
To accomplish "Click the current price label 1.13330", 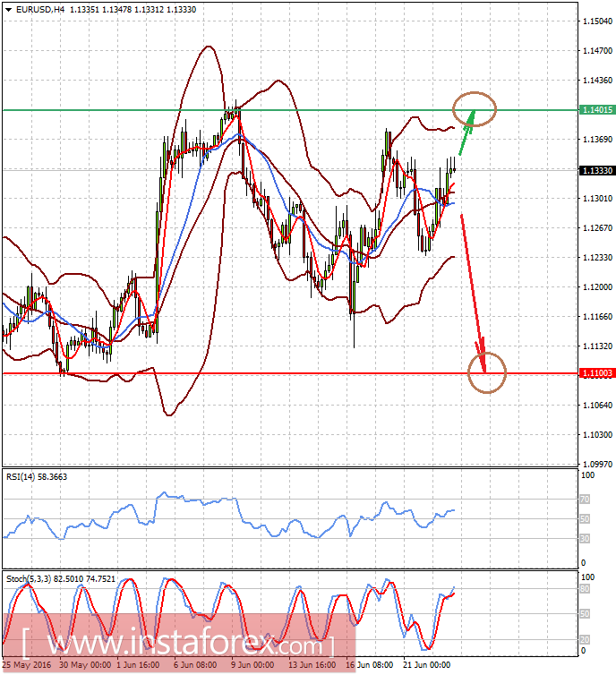I will 597,171.
